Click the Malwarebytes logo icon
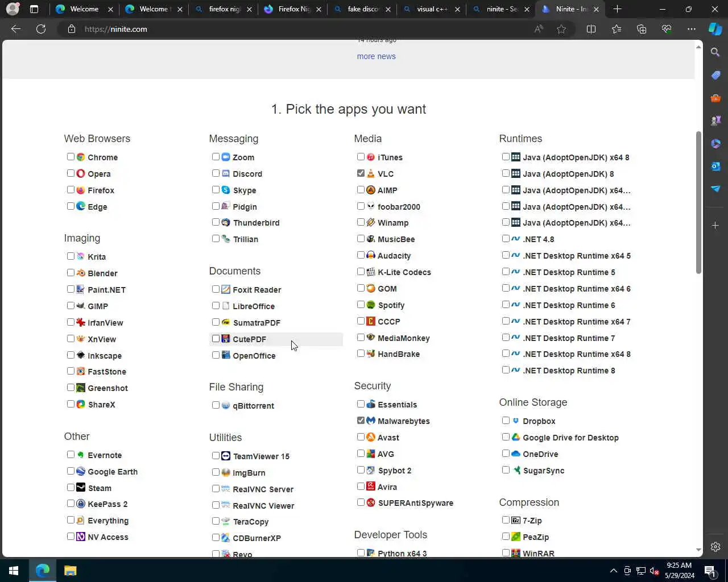 click(x=371, y=421)
